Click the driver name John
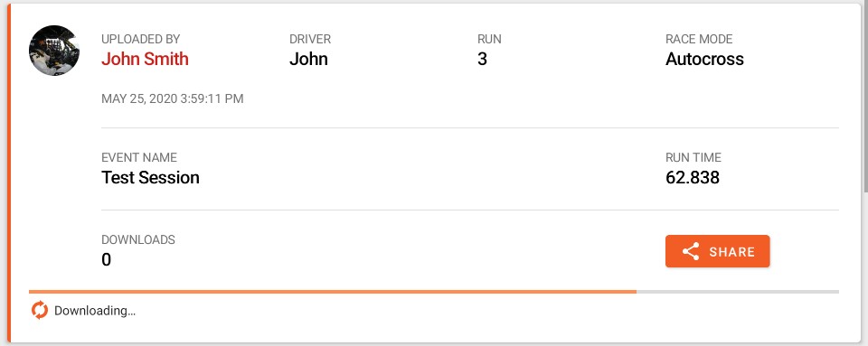 [x=309, y=59]
